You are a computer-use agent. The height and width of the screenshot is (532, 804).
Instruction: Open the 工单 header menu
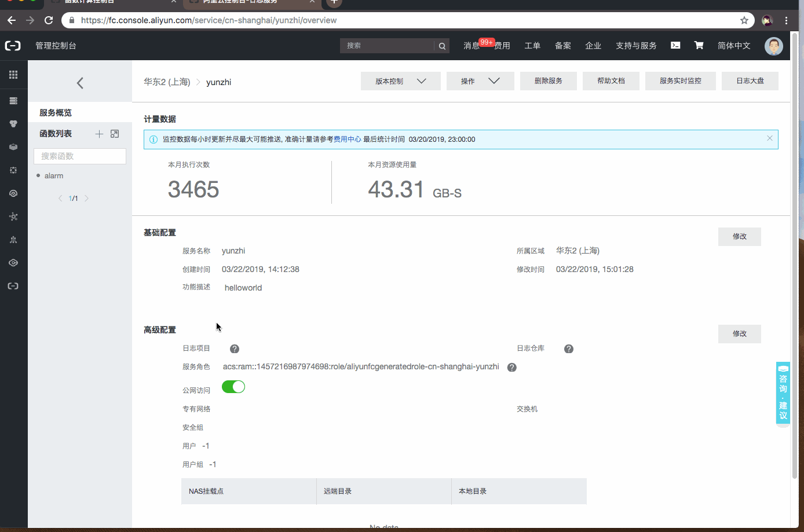[x=532, y=46]
